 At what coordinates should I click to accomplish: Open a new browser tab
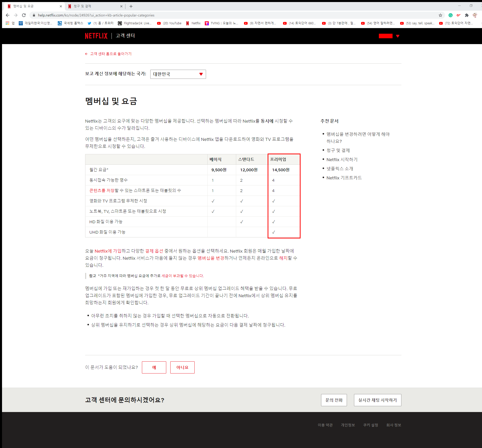pos(131,6)
